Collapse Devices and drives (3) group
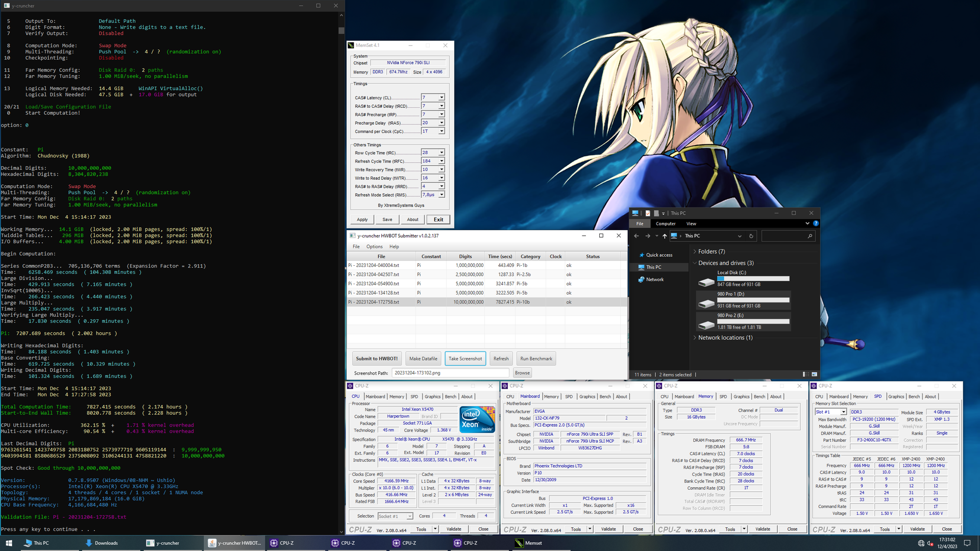 pos(695,263)
